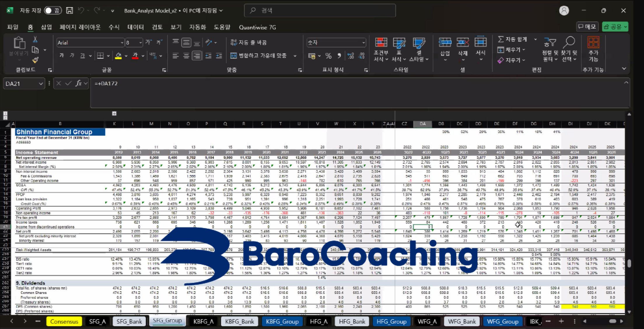Toggle the AutoSave switch

52,10
